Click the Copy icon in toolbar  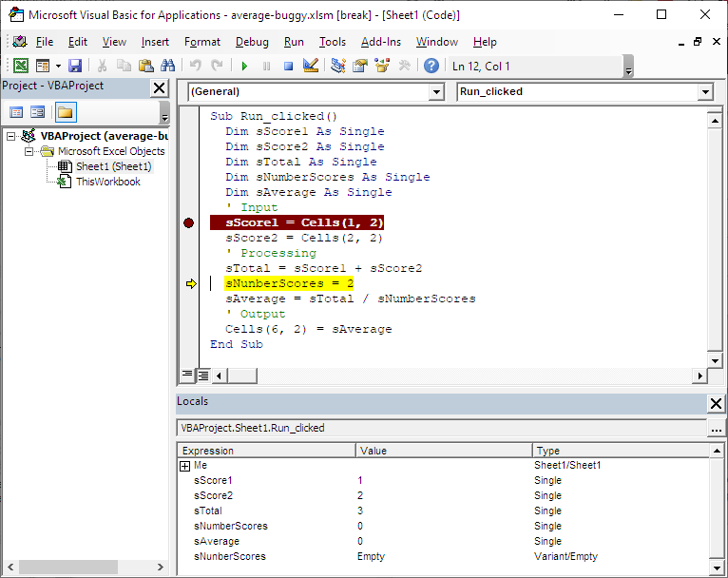click(124, 66)
